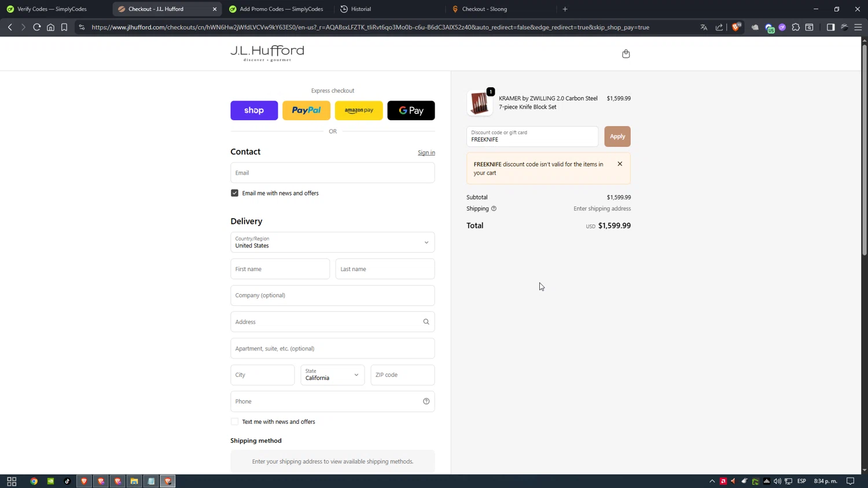The width and height of the screenshot is (868, 488).
Task: Open File Explorer from the taskbar
Action: click(x=134, y=481)
